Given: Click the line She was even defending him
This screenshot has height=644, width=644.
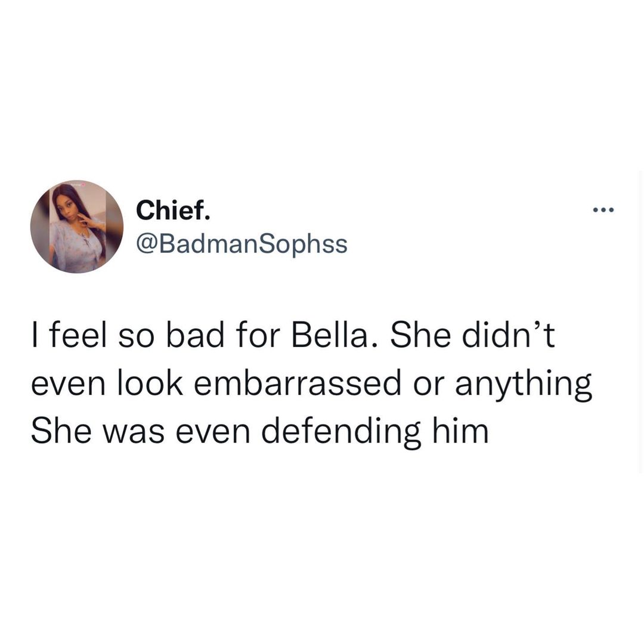Looking at the screenshot, I should pos(260,432).
